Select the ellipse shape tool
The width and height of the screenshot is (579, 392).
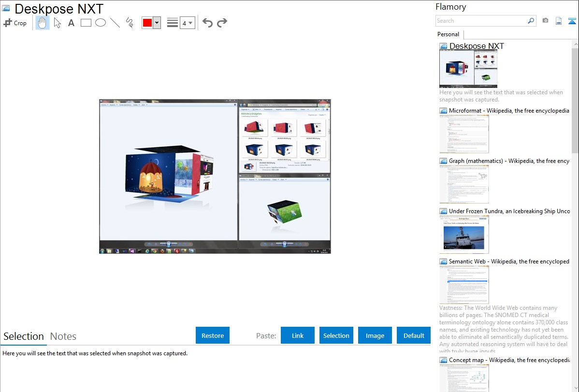coord(101,23)
